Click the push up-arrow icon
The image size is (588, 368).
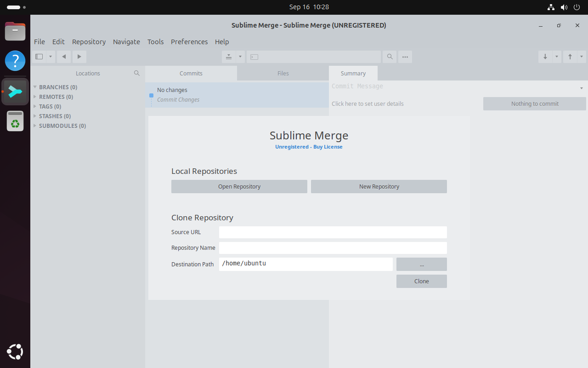pos(570,57)
